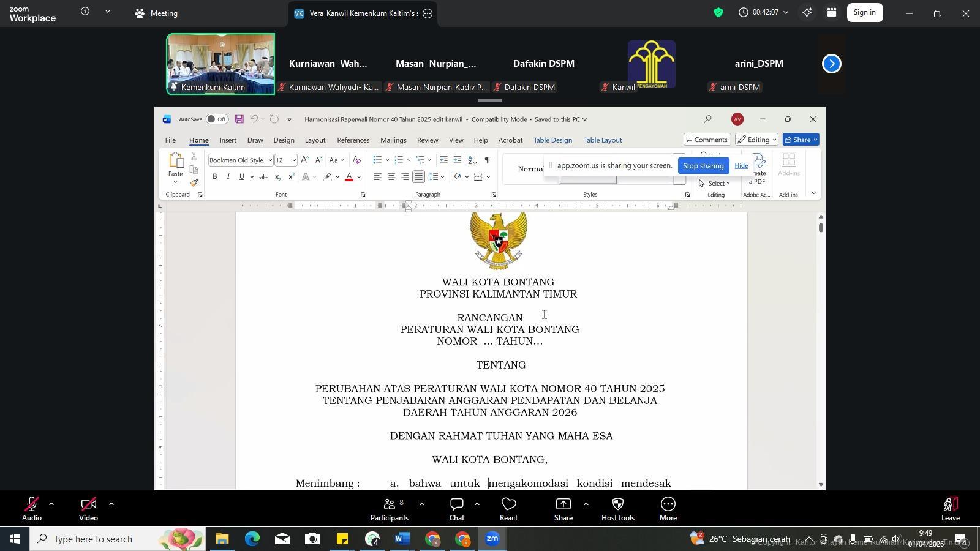Click the Stop sharing button

[703, 165]
